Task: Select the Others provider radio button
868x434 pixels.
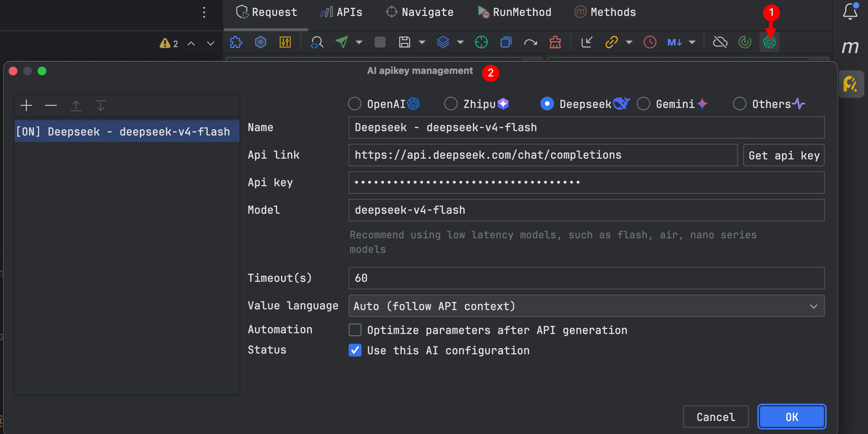Action: (x=740, y=104)
